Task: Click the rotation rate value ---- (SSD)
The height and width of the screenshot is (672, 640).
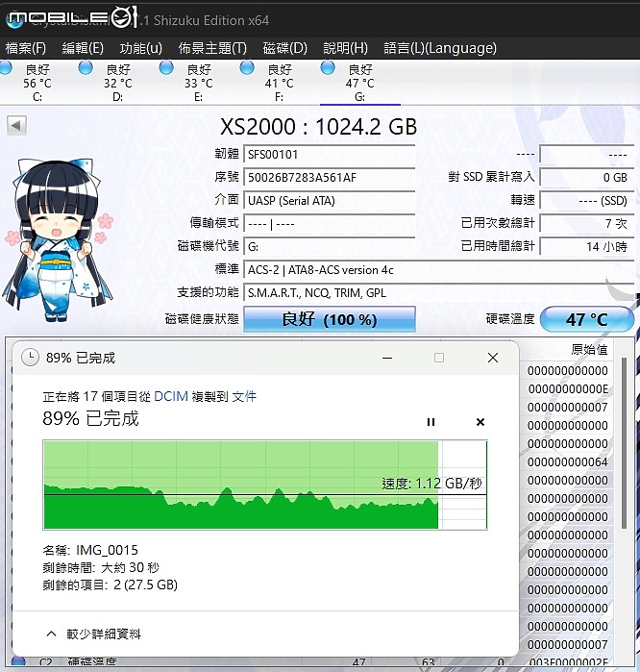Action: point(587,201)
